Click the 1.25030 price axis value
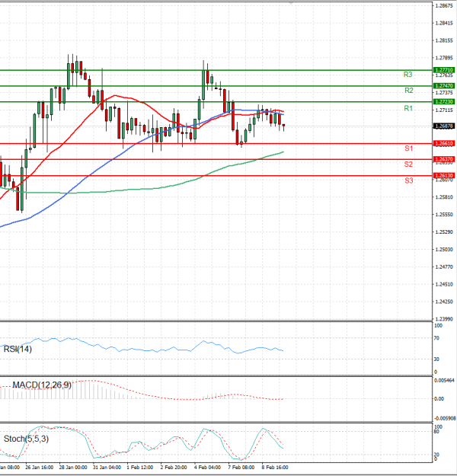 pyautogui.click(x=444, y=250)
